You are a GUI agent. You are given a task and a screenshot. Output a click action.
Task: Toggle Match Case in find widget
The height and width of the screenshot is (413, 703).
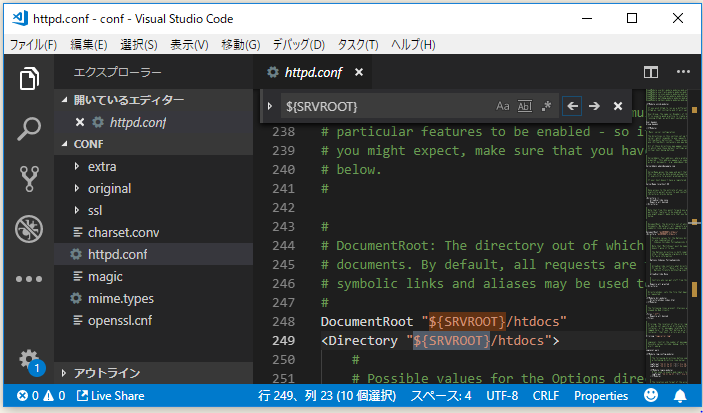coord(503,106)
